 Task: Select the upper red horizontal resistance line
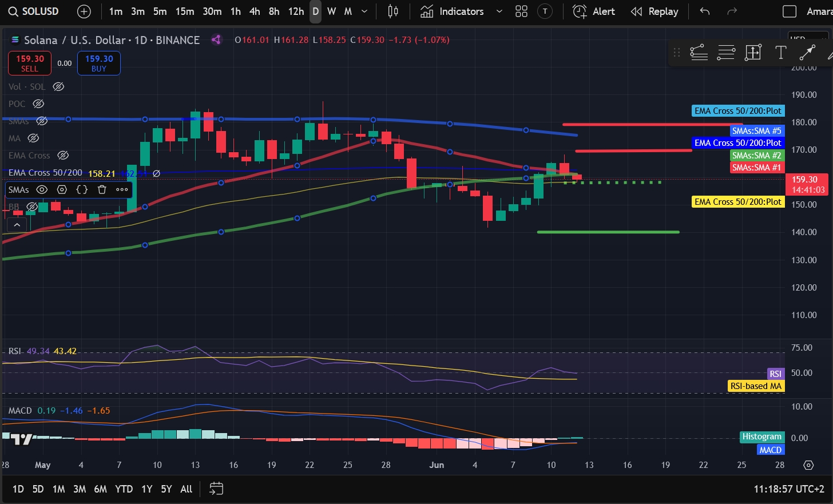click(652, 124)
